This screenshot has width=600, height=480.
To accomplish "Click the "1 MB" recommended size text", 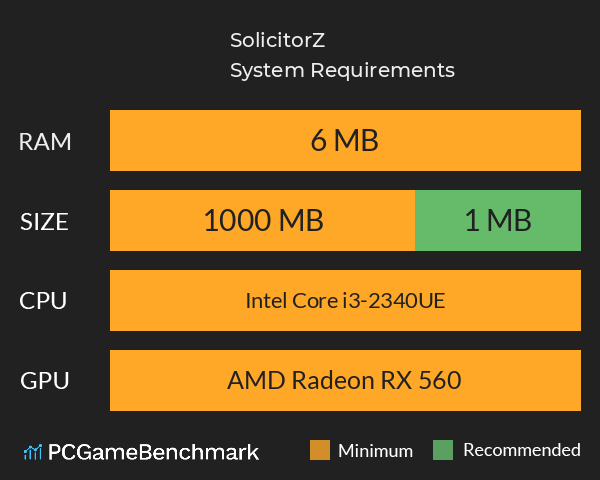I will [x=497, y=221].
